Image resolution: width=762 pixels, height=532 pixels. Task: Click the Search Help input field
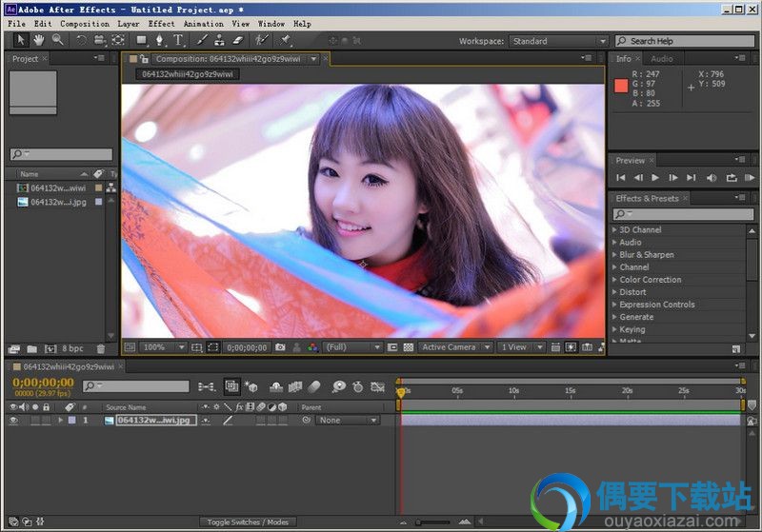685,41
